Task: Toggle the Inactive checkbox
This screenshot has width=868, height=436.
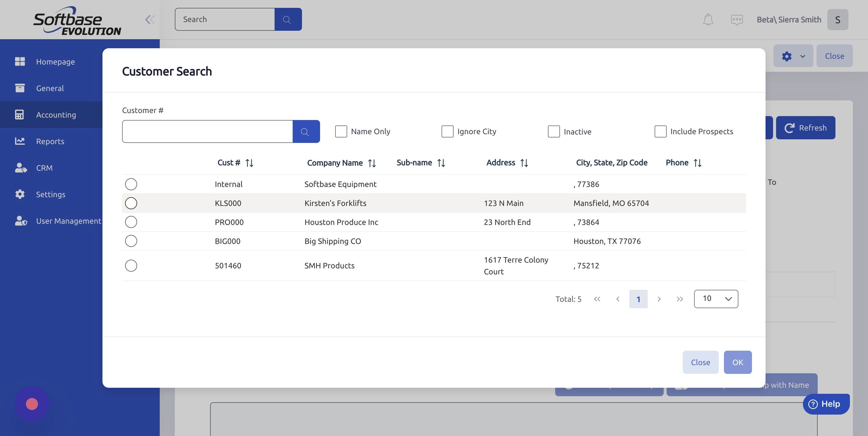Action: pos(554,131)
